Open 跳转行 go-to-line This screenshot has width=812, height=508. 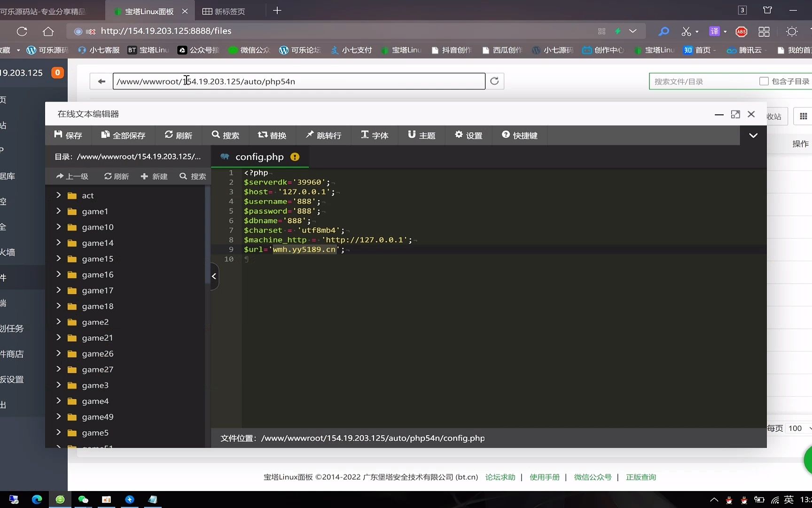323,135
